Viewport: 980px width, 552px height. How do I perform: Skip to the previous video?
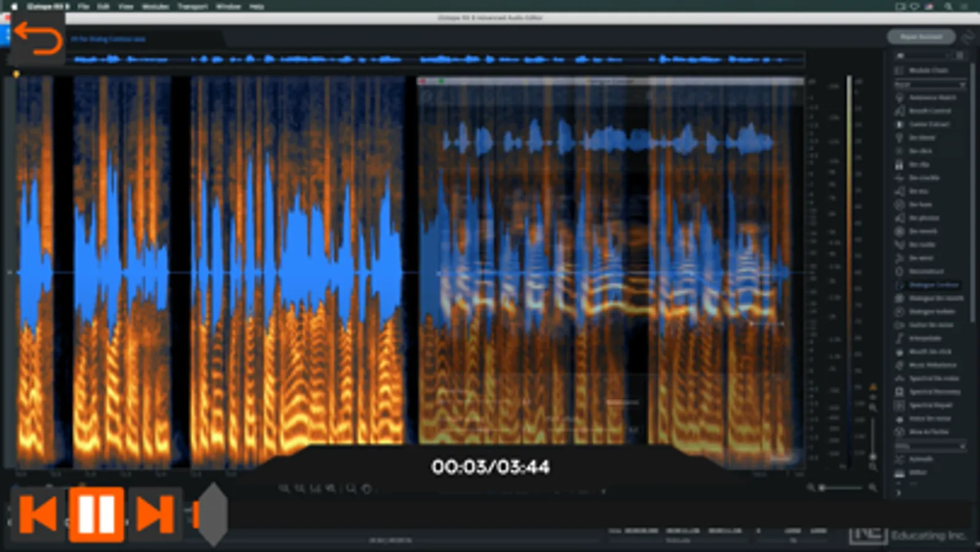tap(38, 514)
